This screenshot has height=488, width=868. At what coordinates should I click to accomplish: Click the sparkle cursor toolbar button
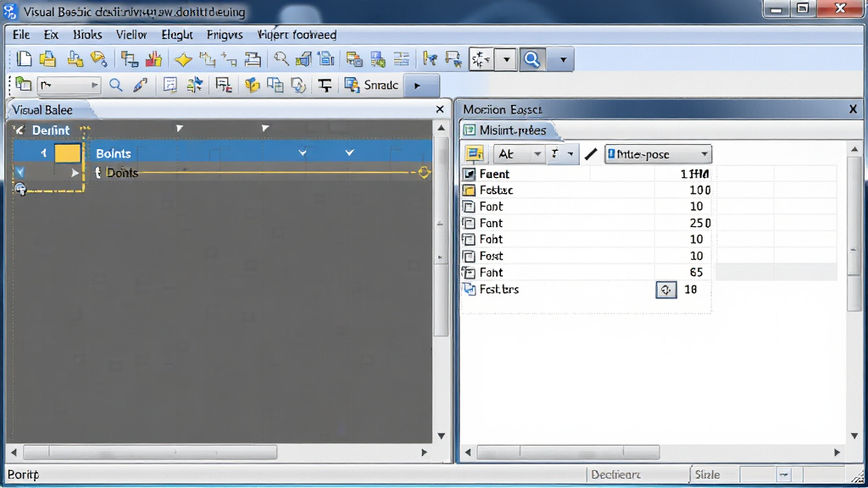pyautogui.click(x=481, y=59)
